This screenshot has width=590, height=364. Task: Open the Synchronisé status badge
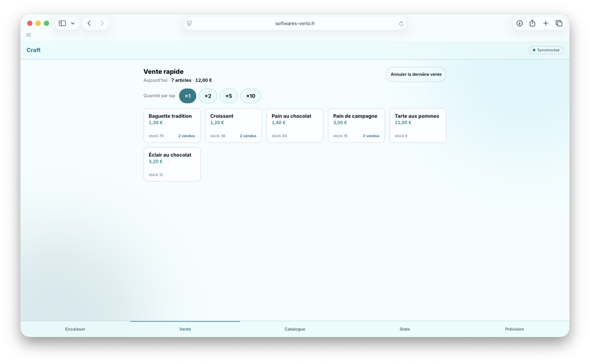546,50
